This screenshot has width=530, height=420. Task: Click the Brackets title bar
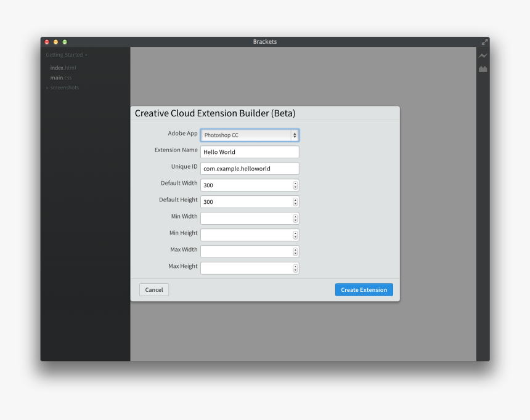tap(265, 42)
